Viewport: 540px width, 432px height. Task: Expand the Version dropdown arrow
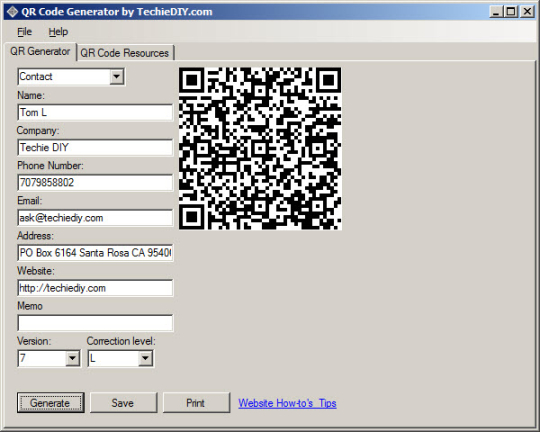[x=73, y=358]
